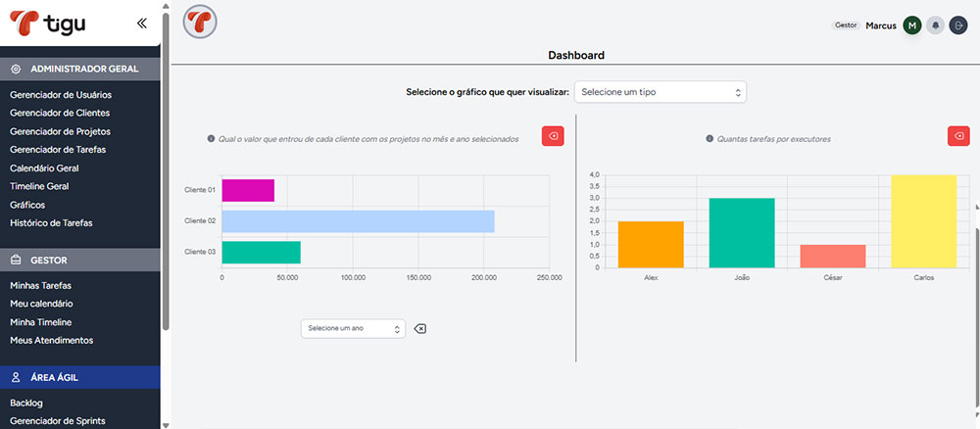
Task: Open the Backlog page
Action: [26, 403]
